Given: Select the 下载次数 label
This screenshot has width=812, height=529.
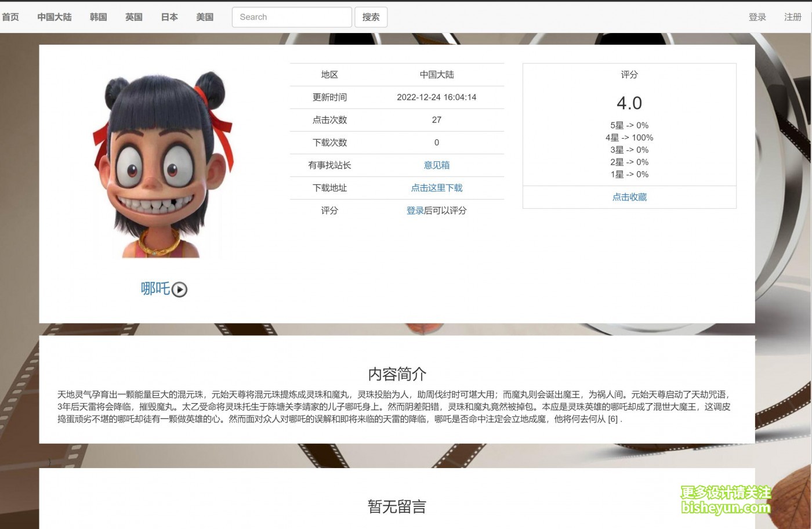Looking at the screenshot, I should coord(329,143).
